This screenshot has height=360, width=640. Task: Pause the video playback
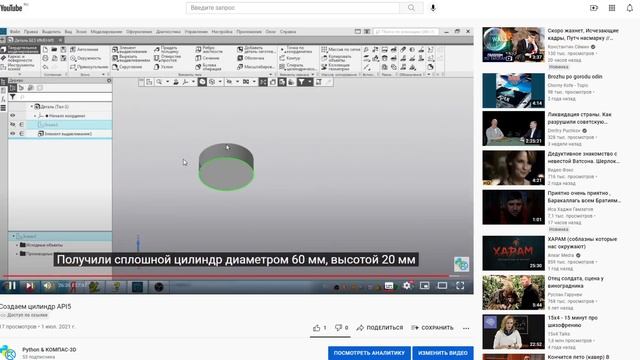coord(12,286)
